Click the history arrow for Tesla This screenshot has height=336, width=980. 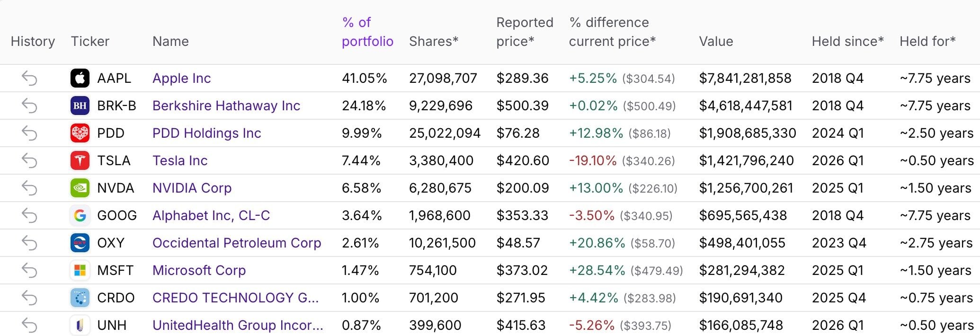pyautogui.click(x=29, y=160)
